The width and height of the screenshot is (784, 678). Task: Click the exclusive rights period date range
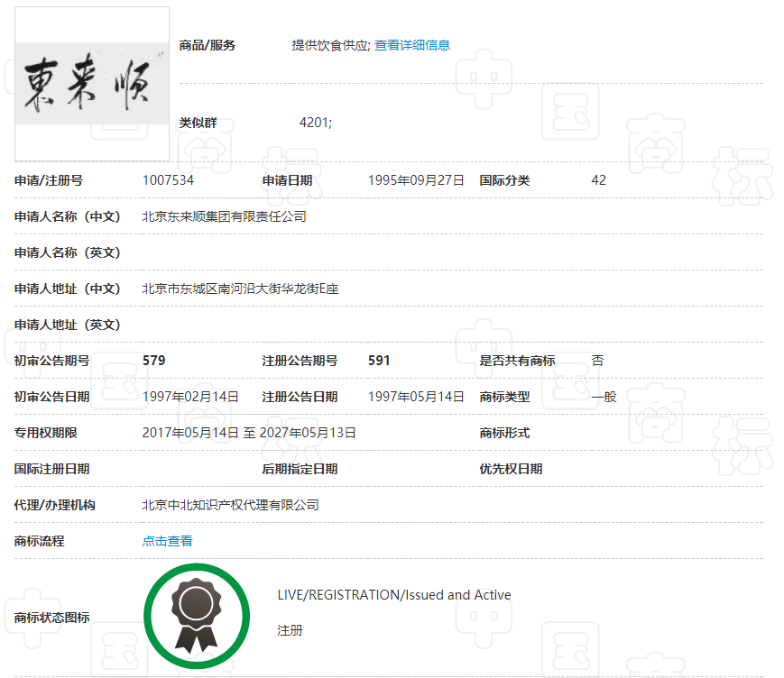pyautogui.click(x=249, y=433)
